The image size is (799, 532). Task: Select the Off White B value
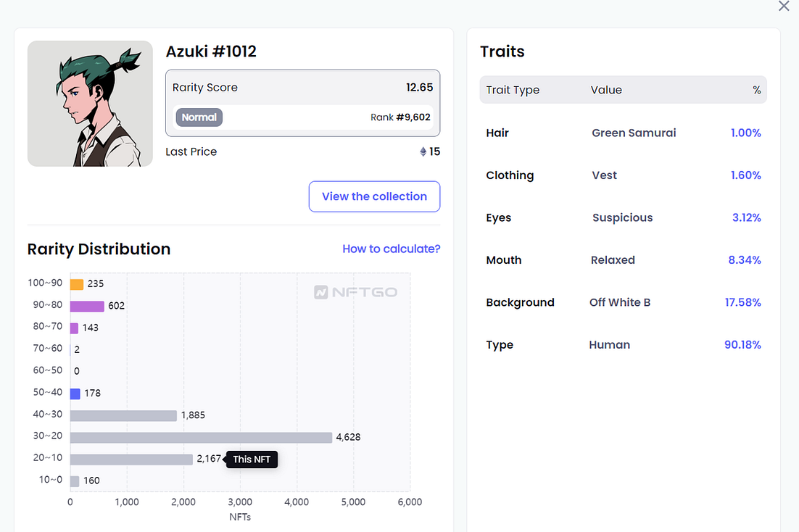tap(620, 302)
